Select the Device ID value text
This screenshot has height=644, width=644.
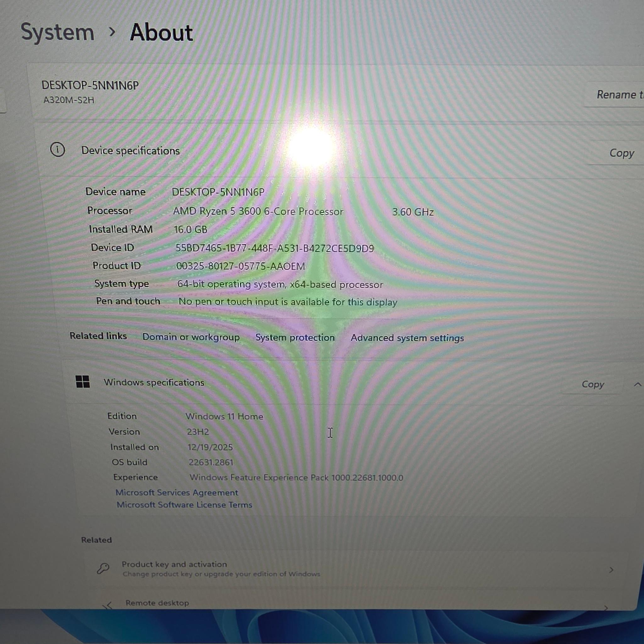pos(275,248)
